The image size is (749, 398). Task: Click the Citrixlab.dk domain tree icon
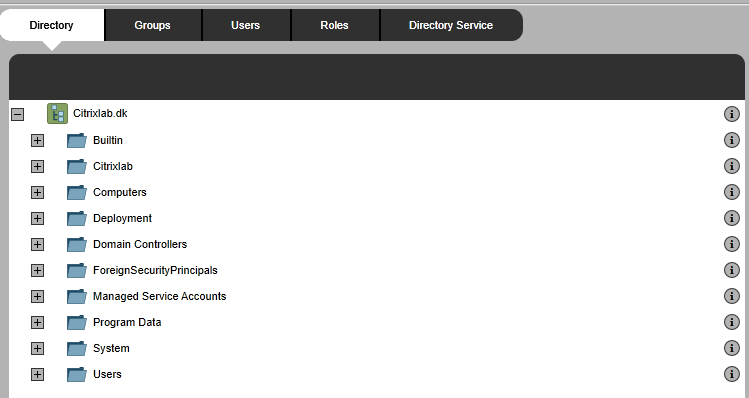coord(57,114)
